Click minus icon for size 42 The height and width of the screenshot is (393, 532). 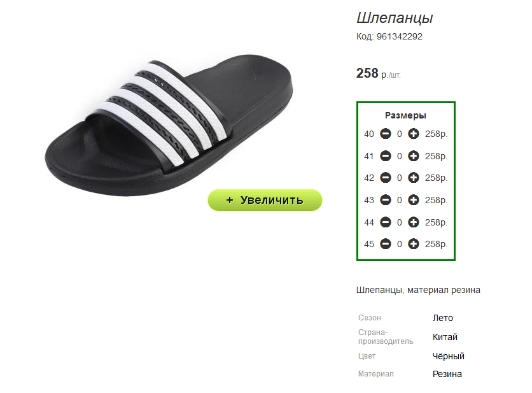(x=386, y=178)
